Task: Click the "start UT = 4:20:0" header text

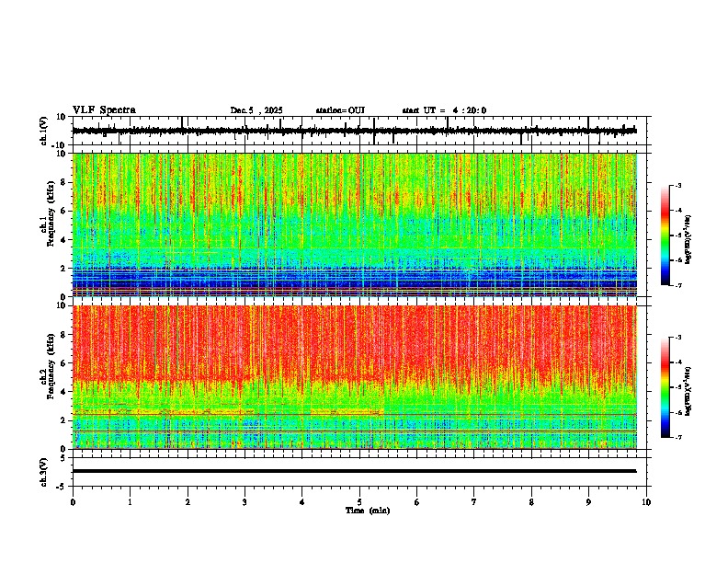Action: point(444,110)
